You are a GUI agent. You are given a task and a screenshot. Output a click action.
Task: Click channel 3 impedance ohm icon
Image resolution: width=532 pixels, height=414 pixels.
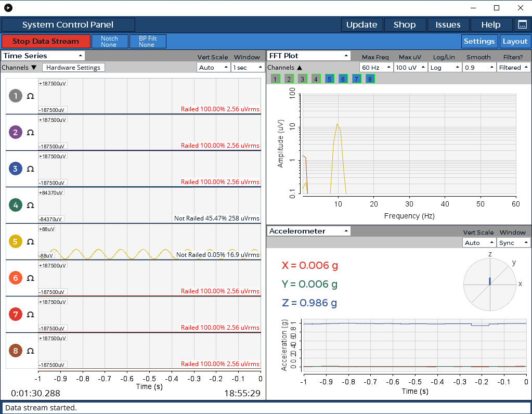click(x=30, y=169)
